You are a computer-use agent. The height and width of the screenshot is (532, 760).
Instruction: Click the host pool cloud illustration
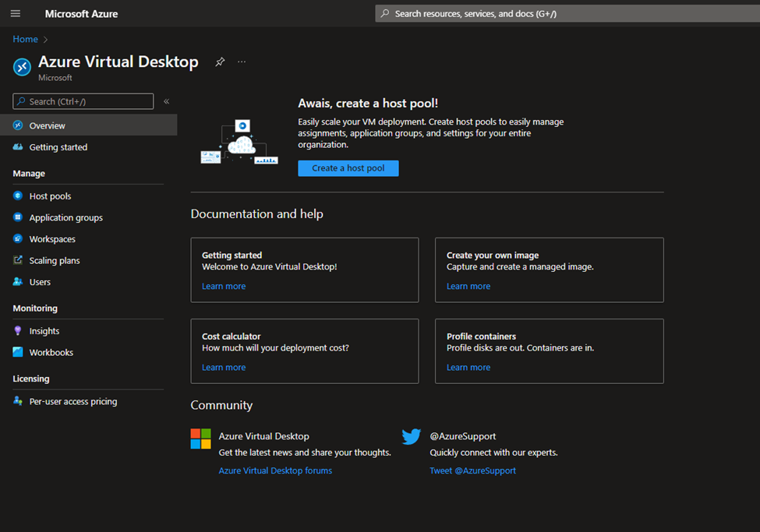pos(239,142)
